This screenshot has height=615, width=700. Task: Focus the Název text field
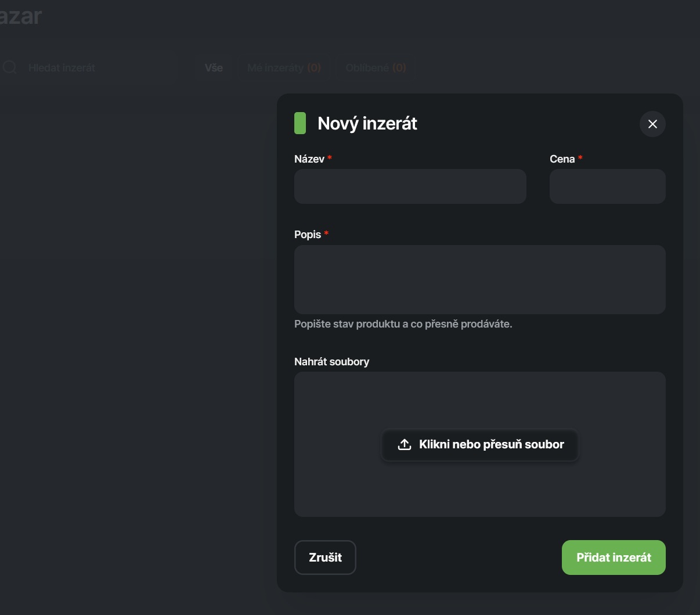pos(410,186)
